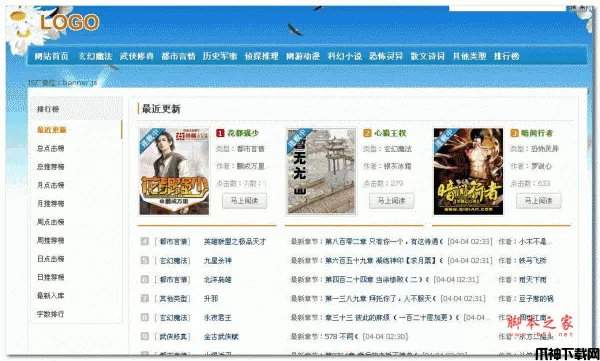Open 总推荐榜 in the sidebar
This screenshot has height=361, width=600.
click(x=51, y=167)
